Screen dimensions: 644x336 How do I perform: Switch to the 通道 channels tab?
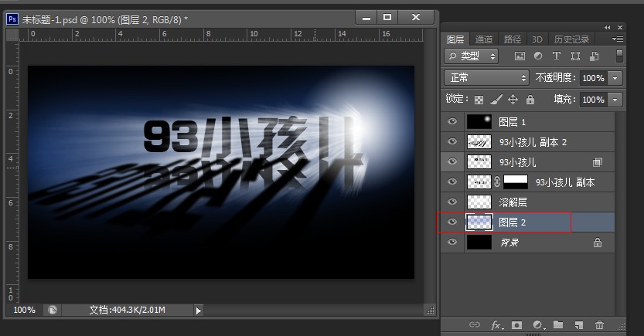click(484, 39)
